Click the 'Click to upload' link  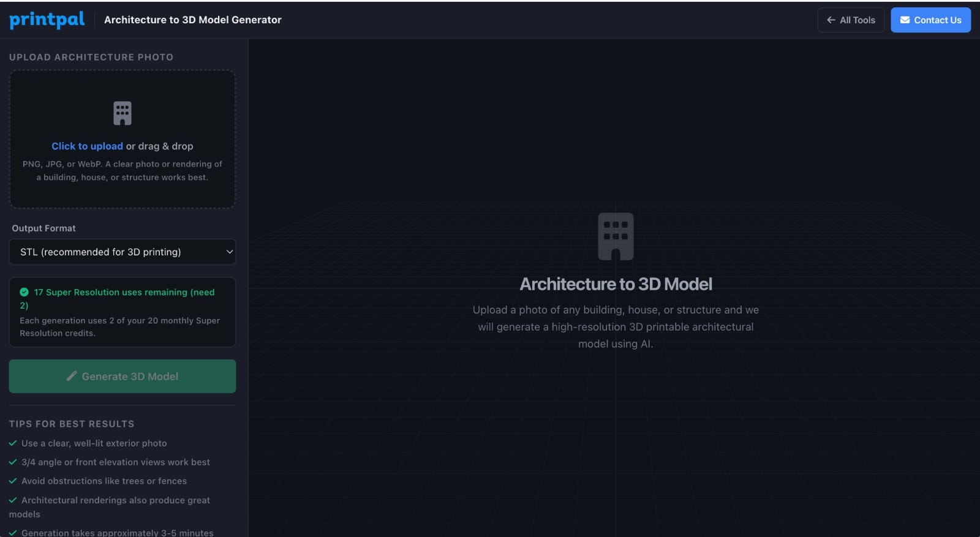tap(87, 146)
